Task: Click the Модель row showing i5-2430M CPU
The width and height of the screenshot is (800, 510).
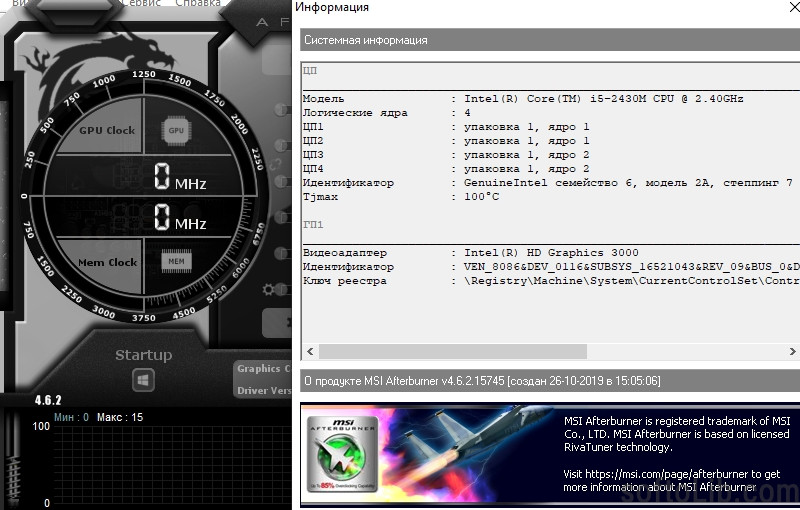Action: (x=523, y=99)
